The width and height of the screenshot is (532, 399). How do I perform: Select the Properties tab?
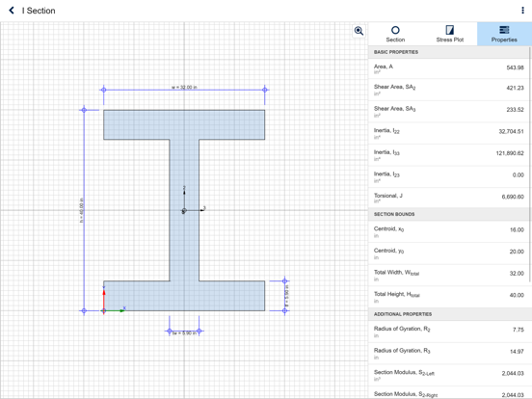[x=504, y=34]
